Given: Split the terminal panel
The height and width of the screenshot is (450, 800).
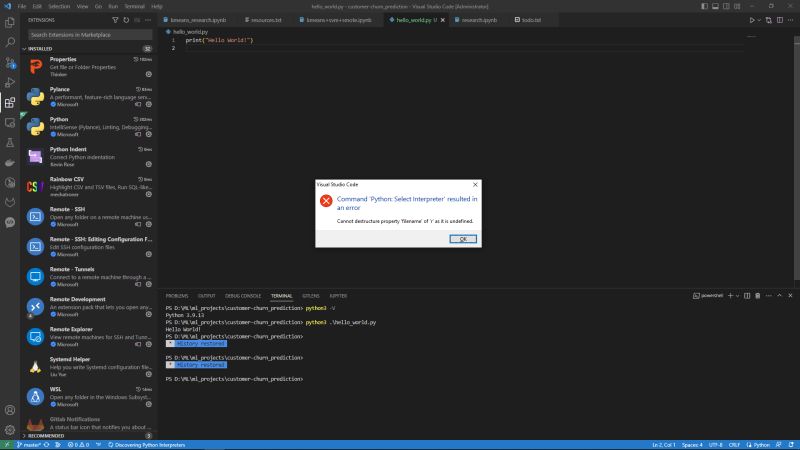Looking at the screenshot, I should click(x=747, y=296).
